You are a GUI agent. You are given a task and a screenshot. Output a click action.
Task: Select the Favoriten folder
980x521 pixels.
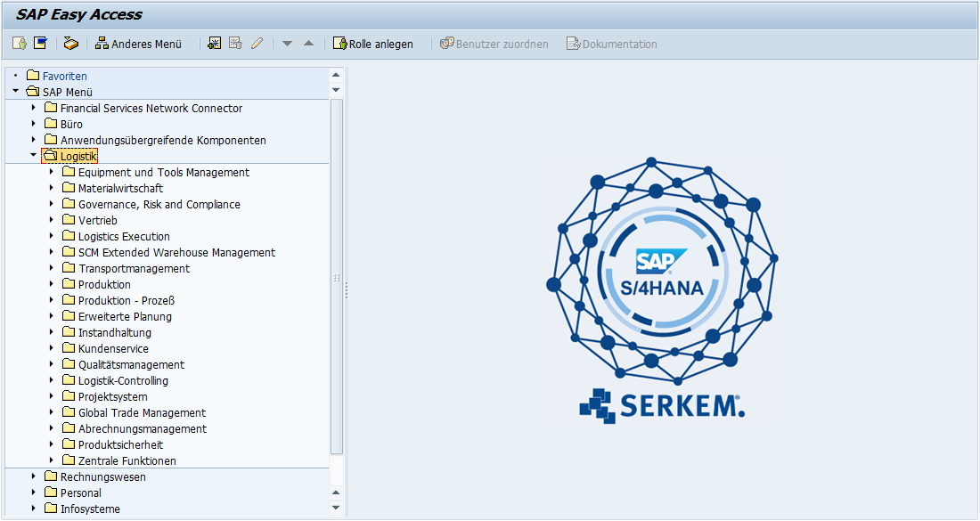point(64,76)
